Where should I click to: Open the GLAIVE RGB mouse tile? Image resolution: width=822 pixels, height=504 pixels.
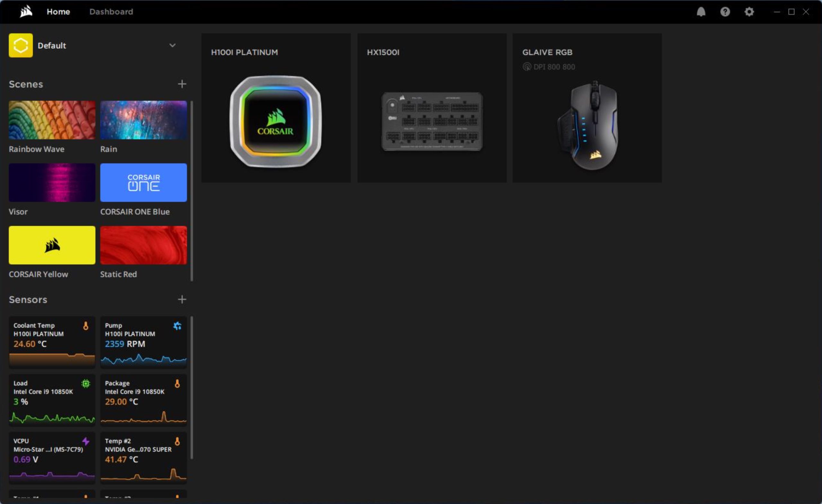(x=587, y=108)
